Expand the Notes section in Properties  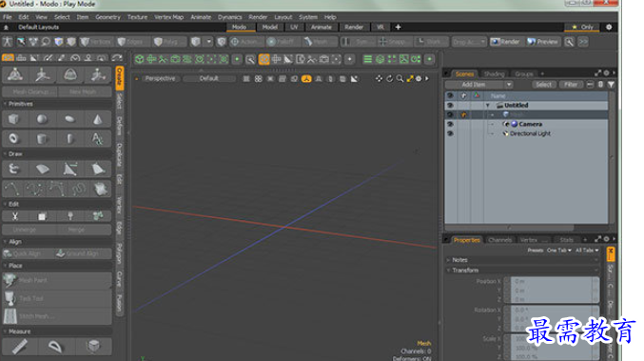point(448,260)
